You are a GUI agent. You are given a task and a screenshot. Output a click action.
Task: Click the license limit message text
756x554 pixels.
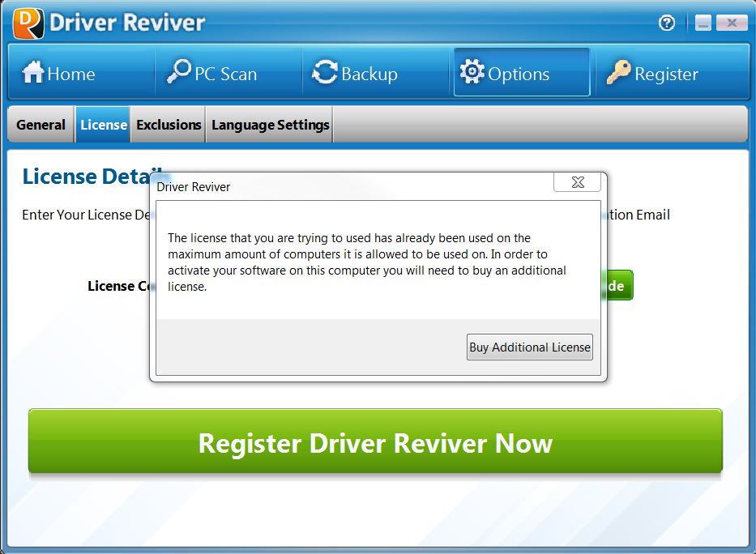click(x=367, y=262)
